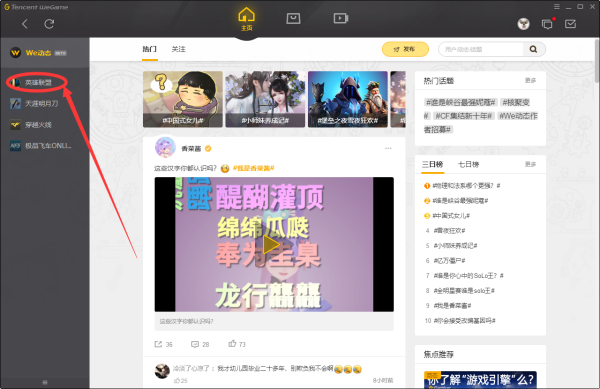Click the 香菜酱 author name

191,149
